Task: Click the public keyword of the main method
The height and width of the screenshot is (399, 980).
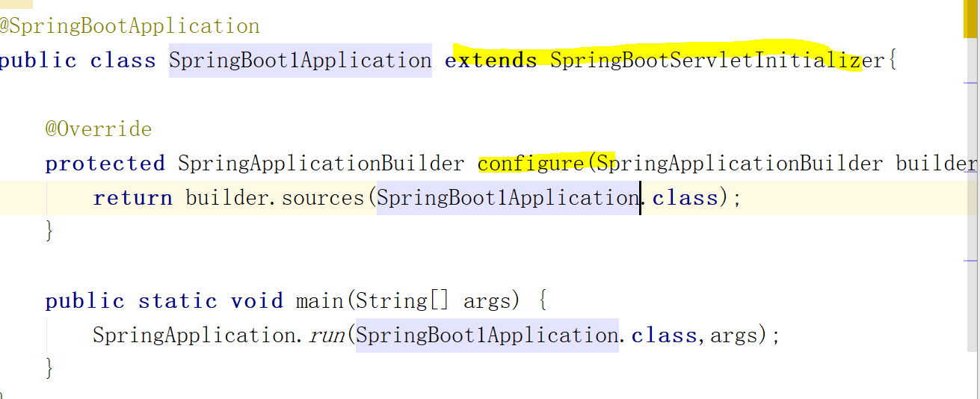Action: click(x=84, y=301)
